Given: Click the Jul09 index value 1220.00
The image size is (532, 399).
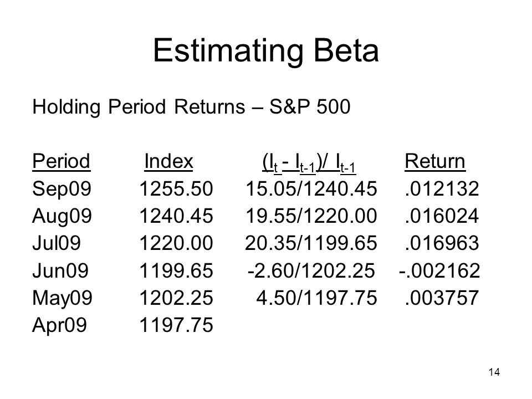Looking at the screenshot, I should [176, 243].
